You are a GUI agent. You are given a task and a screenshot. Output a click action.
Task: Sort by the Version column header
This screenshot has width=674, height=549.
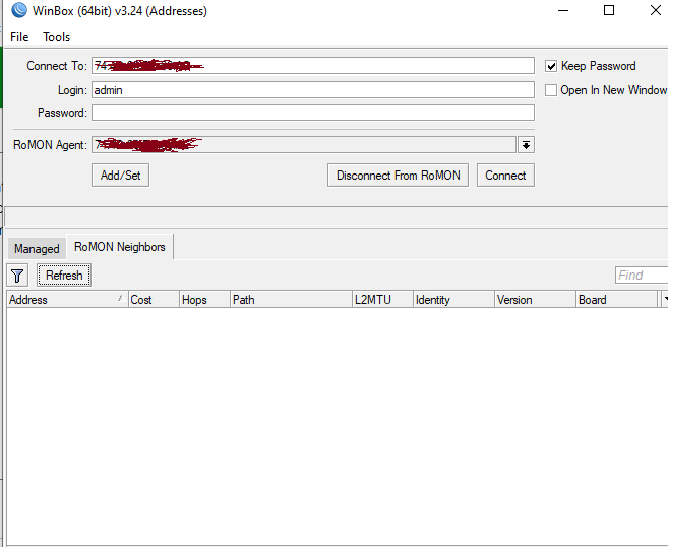pos(535,300)
